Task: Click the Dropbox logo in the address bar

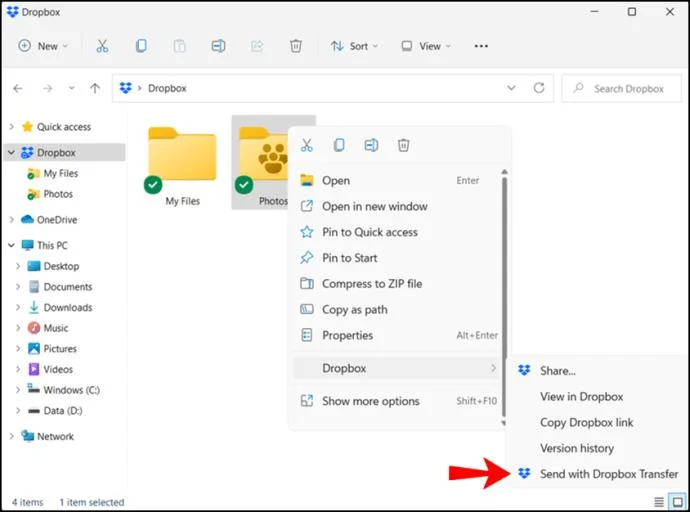Action: 126,88
